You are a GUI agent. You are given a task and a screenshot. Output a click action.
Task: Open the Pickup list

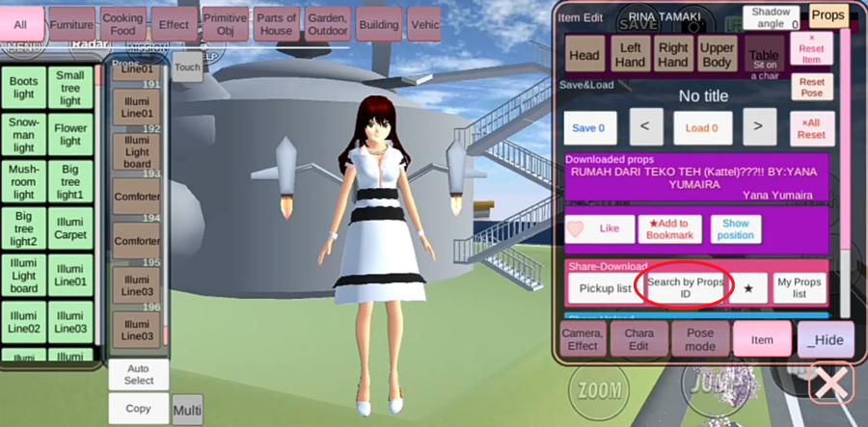click(x=605, y=288)
